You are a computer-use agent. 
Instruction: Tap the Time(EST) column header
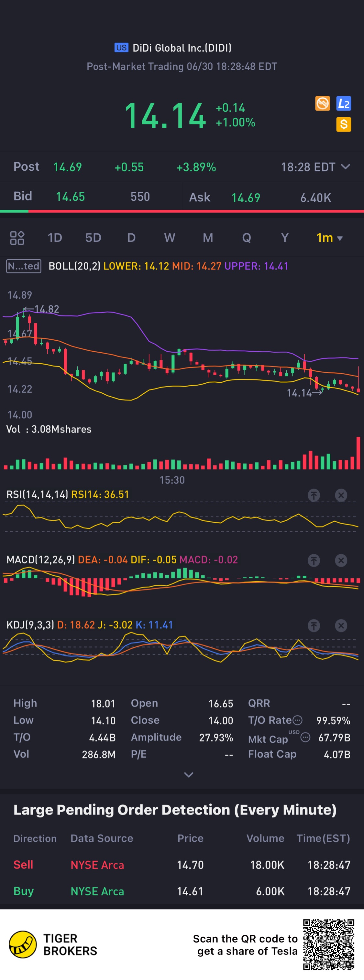coord(323,838)
